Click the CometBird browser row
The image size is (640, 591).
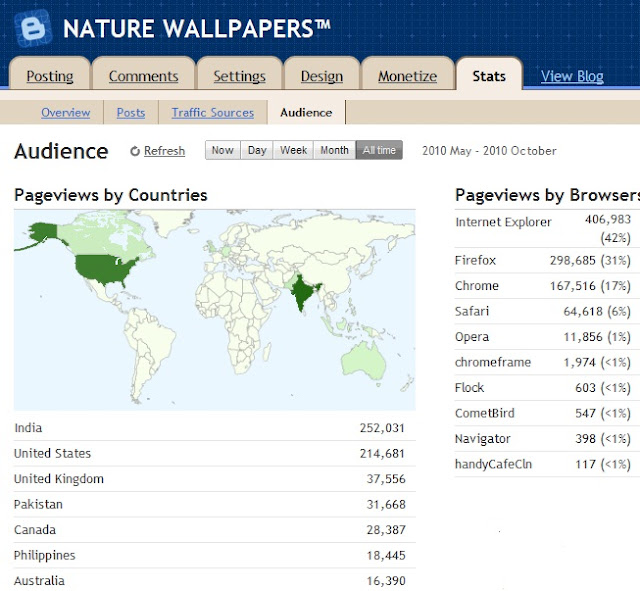coord(547,413)
